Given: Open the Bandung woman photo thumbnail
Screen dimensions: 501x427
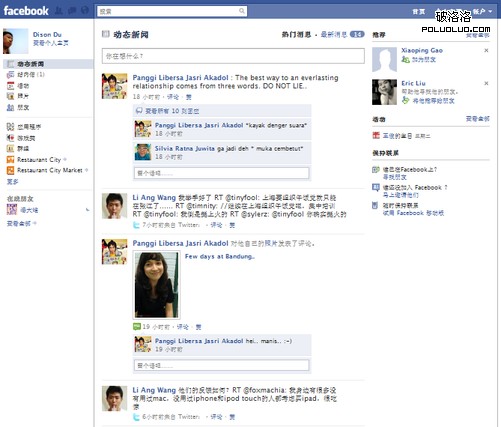Looking at the screenshot, I should [156, 285].
